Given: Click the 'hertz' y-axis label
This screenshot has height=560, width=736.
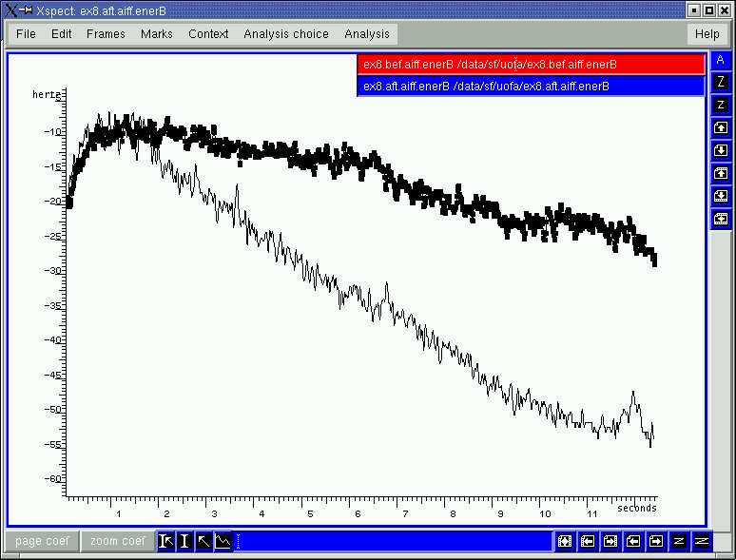Looking at the screenshot, I should [x=47, y=94].
